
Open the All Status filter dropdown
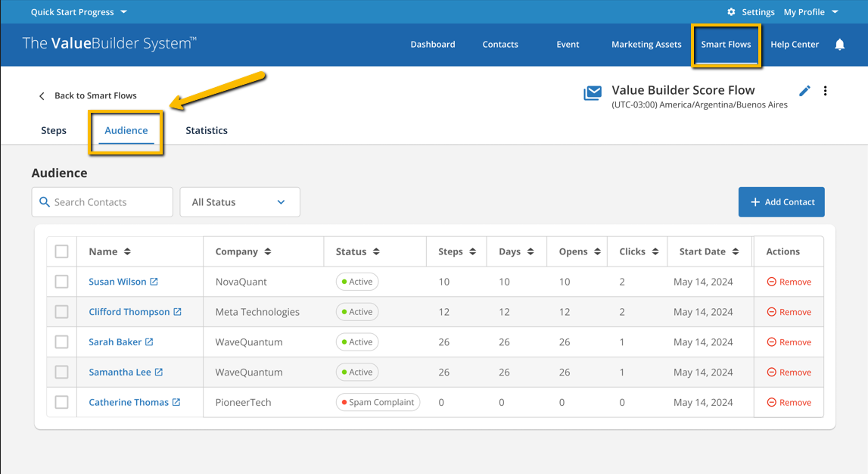[x=240, y=202]
